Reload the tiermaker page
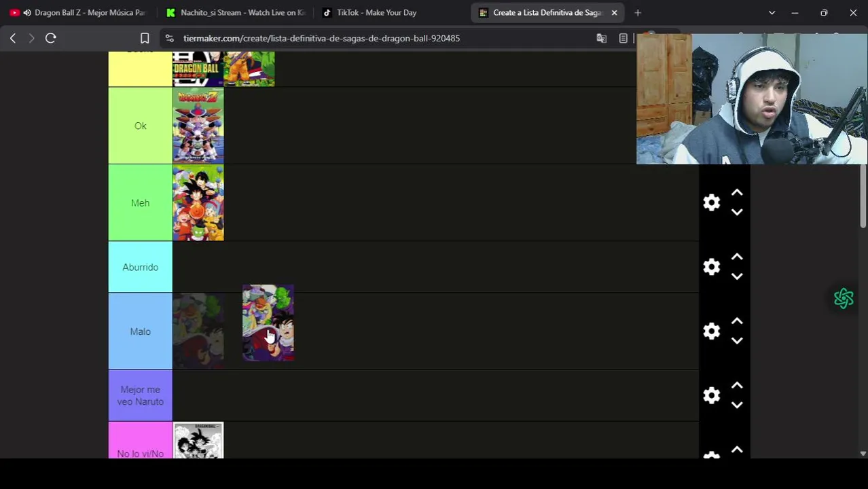The height and width of the screenshot is (489, 868). 50,38
